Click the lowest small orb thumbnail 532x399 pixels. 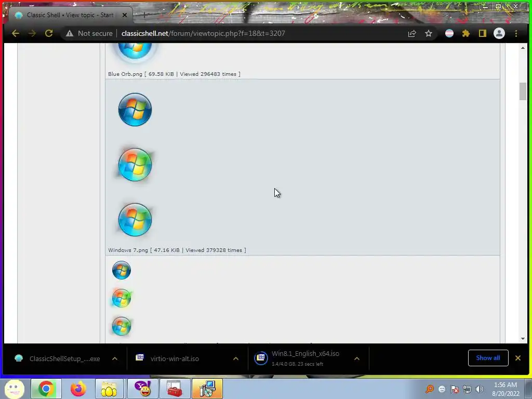[122, 326]
